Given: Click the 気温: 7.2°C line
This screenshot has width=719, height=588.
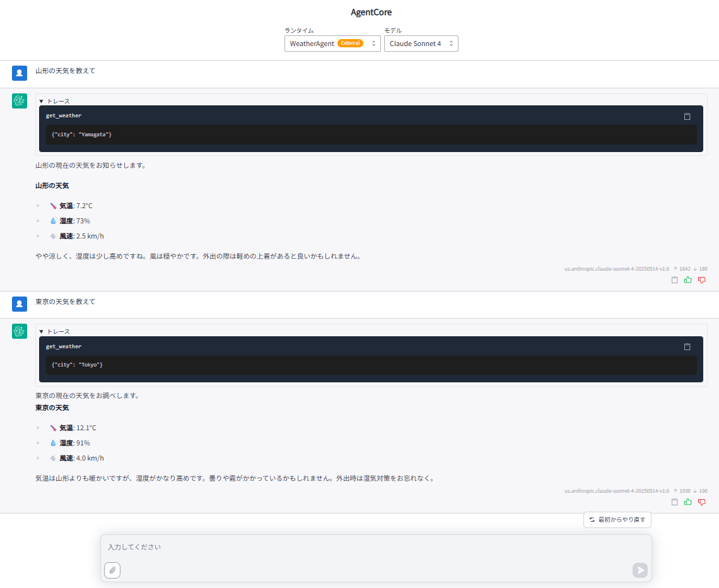Looking at the screenshot, I should (x=71, y=206).
